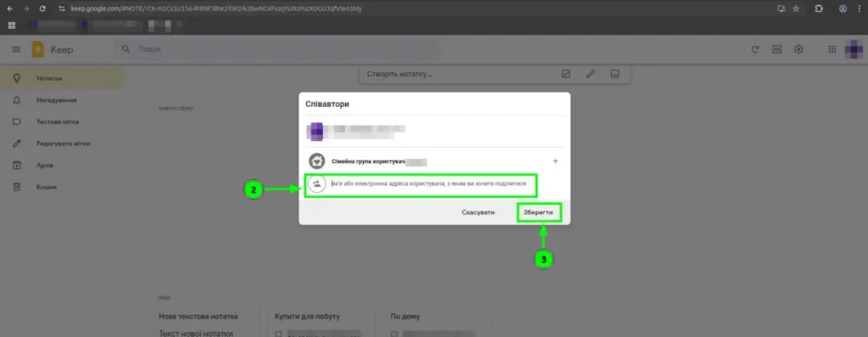The image size is (868, 337).
Task: Click Скасувати button
Action: tap(478, 212)
